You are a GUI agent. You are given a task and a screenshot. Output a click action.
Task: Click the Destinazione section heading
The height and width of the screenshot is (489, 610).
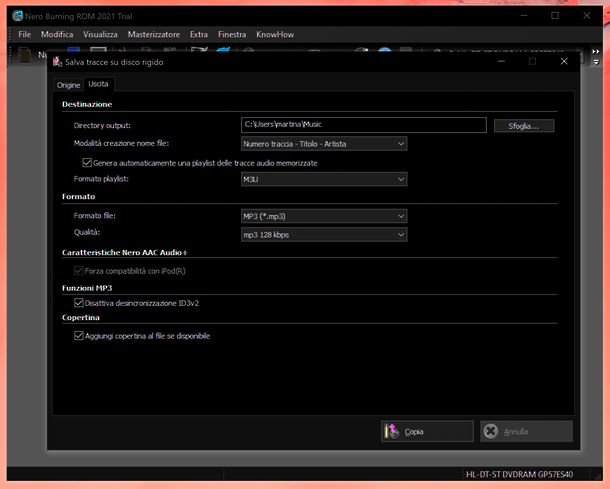coord(87,104)
